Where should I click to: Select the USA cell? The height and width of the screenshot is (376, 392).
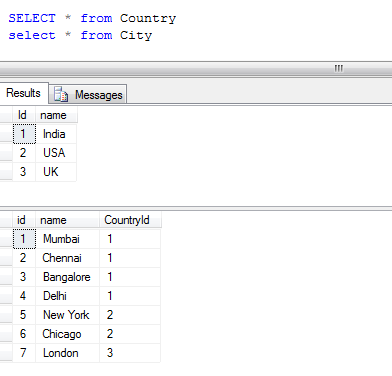tap(56, 153)
